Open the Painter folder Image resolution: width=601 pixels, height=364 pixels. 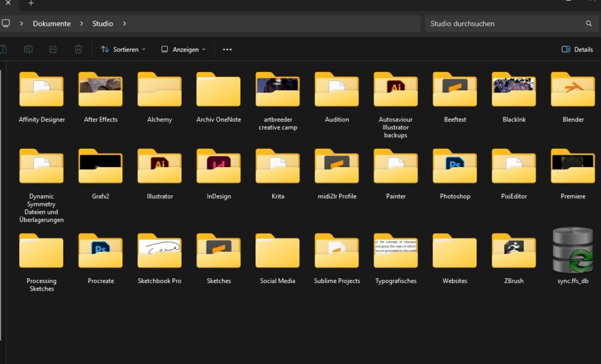click(396, 166)
